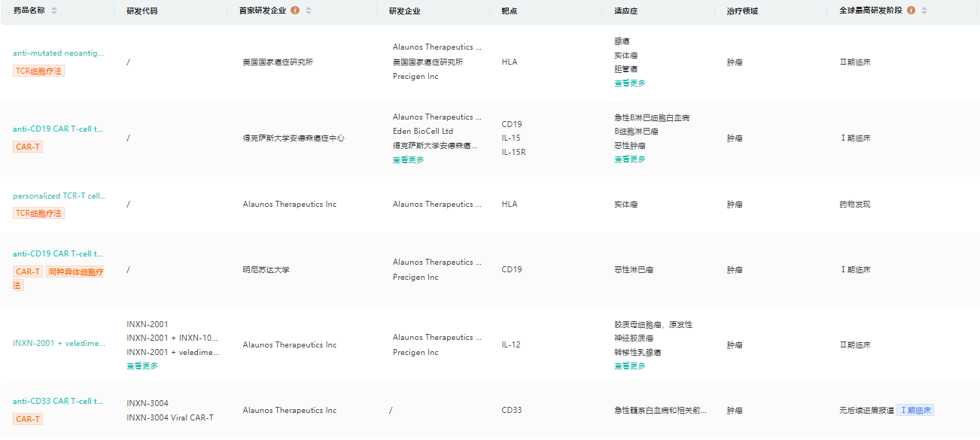Viewport: 980px width, 440px height.
Task: Sort by 首家研发企业 column arrows
Action: [x=309, y=11]
